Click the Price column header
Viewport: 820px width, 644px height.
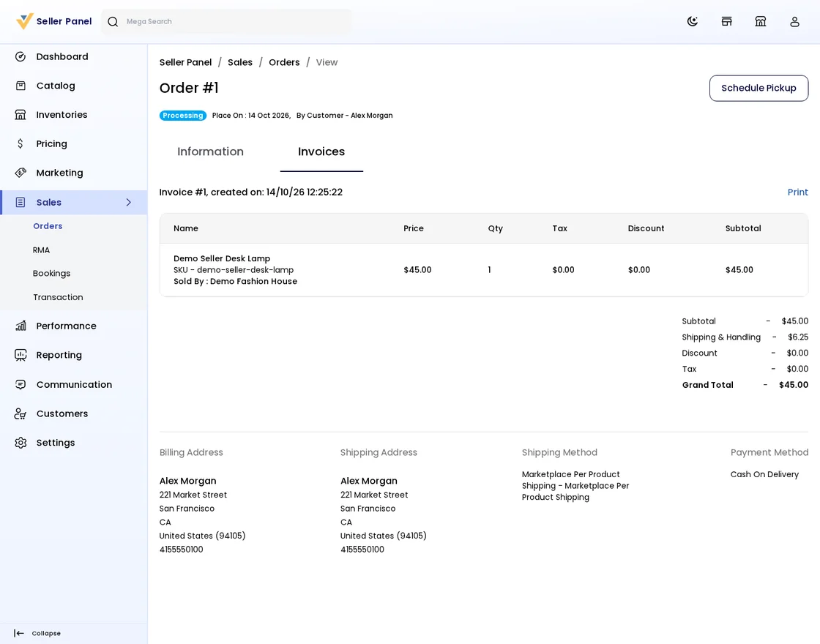414,228
